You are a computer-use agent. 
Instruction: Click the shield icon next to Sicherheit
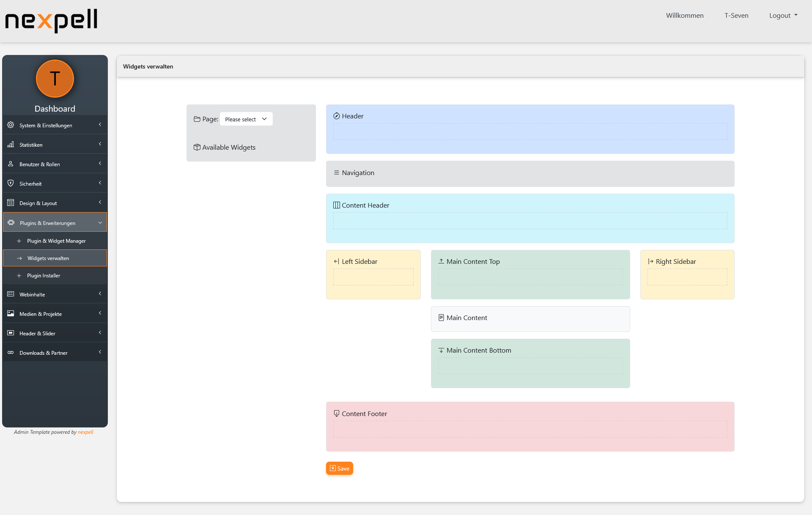click(11, 183)
